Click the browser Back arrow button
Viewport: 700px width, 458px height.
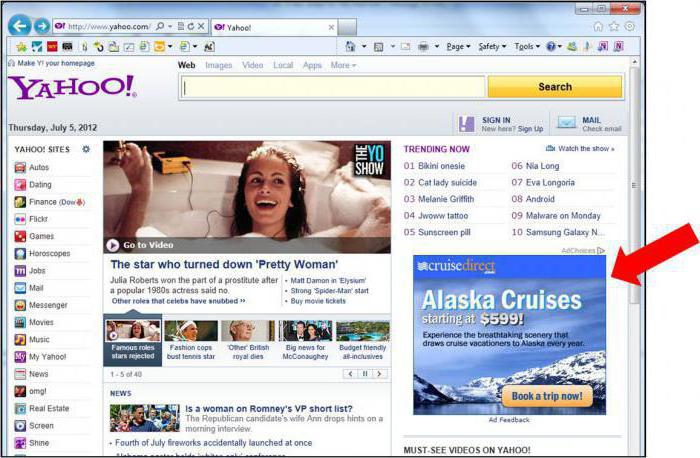[19, 25]
